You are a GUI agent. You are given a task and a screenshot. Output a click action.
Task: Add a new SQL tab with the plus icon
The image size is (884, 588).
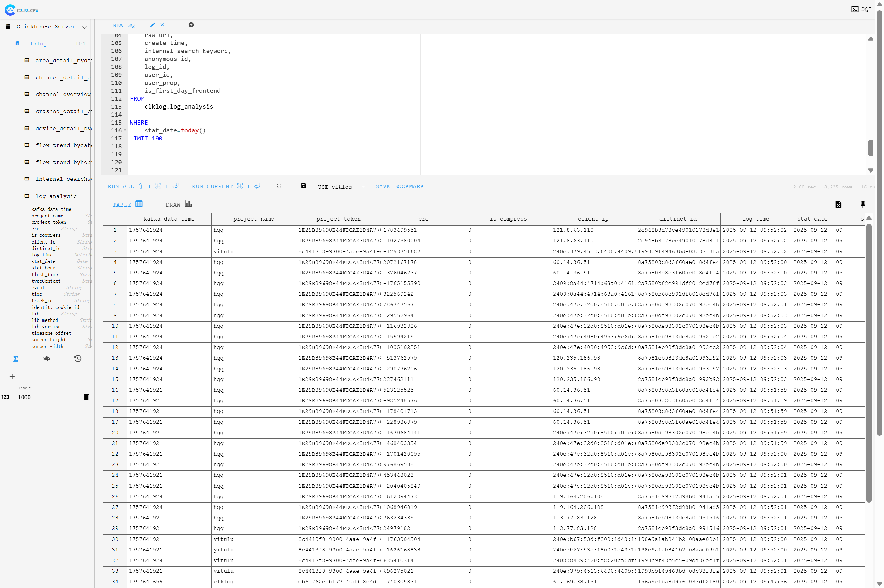191,25
